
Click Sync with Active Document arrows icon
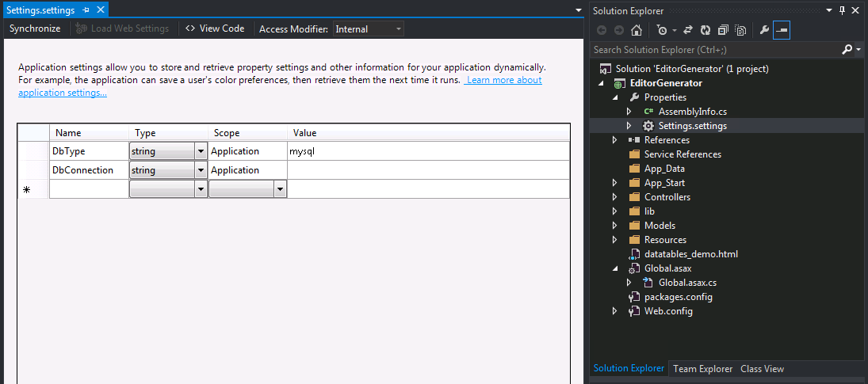(688, 30)
